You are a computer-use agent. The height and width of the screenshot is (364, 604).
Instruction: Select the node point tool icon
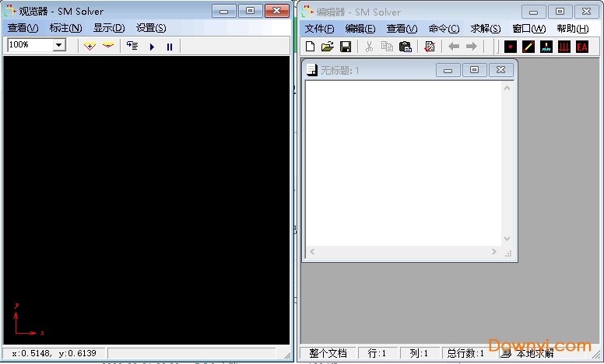coord(511,47)
